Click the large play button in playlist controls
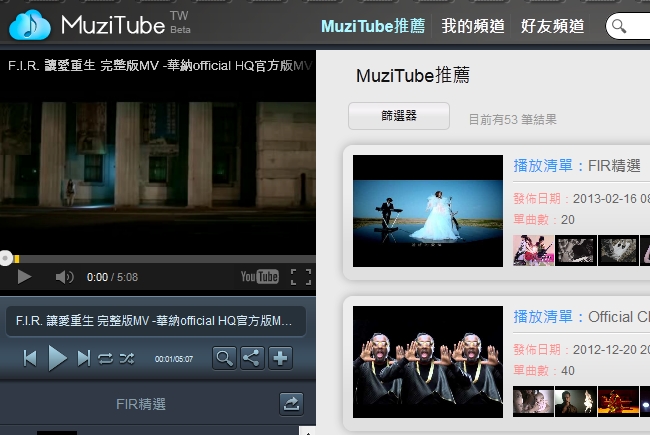The image size is (650, 435). [57, 358]
